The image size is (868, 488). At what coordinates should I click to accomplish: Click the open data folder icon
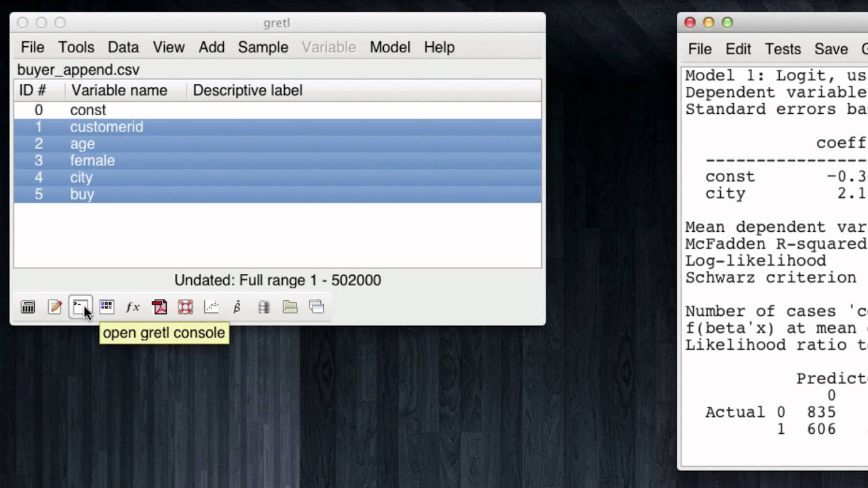(x=290, y=307)
